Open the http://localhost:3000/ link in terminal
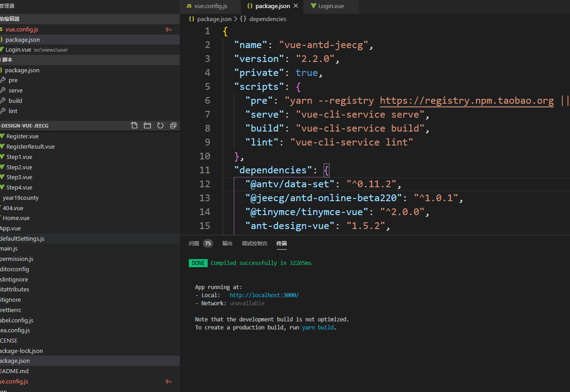 264,295
